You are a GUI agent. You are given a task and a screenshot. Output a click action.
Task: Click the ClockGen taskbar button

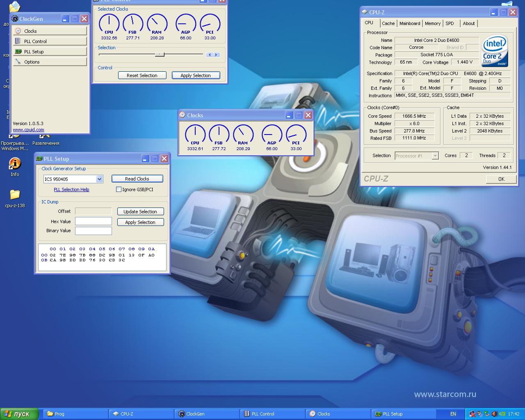click(207, 414)
